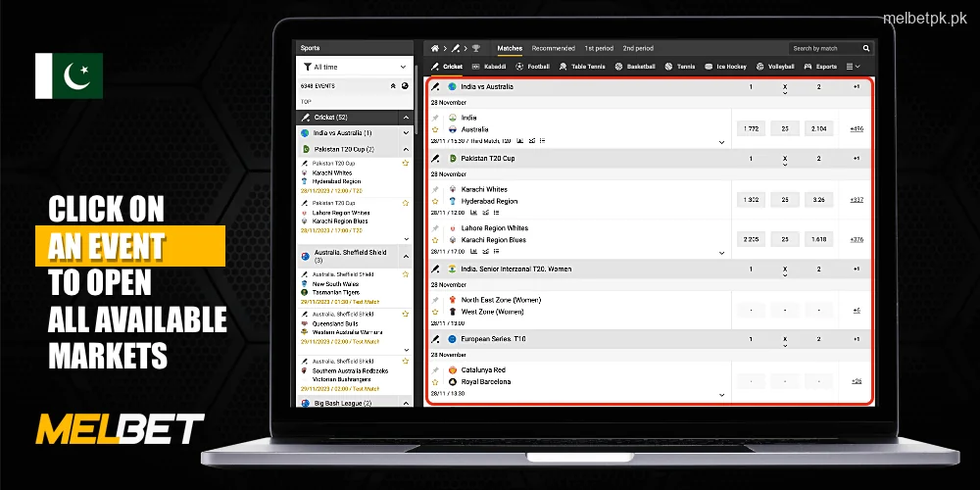
Task: Click the funnel filter icon beside All time
Action: [x=308, y=67]
